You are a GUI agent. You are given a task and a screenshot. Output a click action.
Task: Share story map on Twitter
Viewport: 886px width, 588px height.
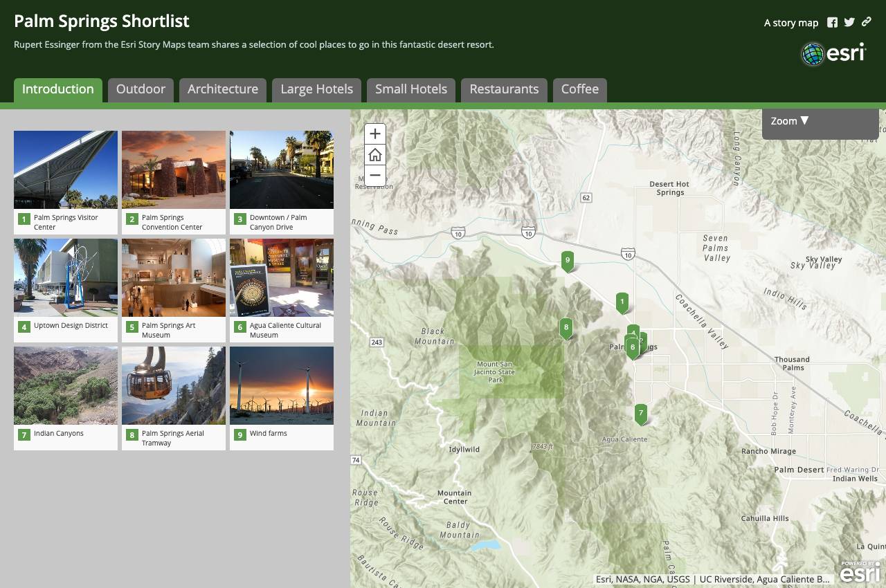[x=849, y=22]
